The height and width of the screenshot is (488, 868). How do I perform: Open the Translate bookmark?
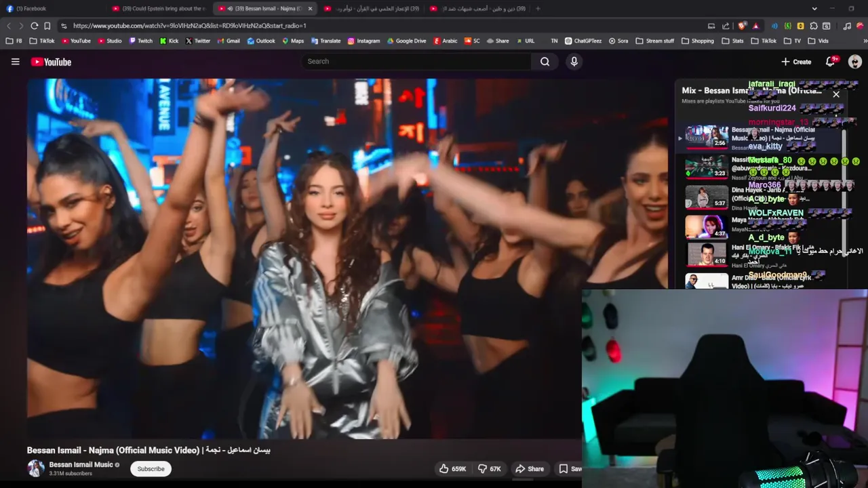tap(325, 41)
